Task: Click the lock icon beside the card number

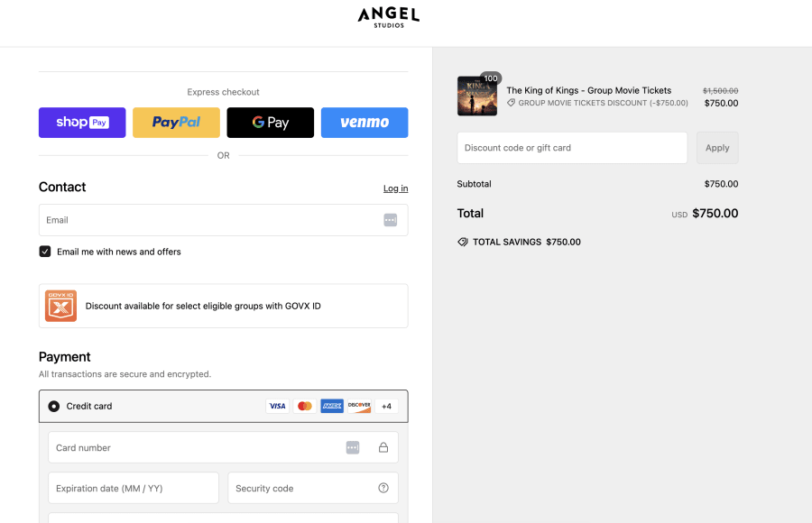Action: pos(384,447)
